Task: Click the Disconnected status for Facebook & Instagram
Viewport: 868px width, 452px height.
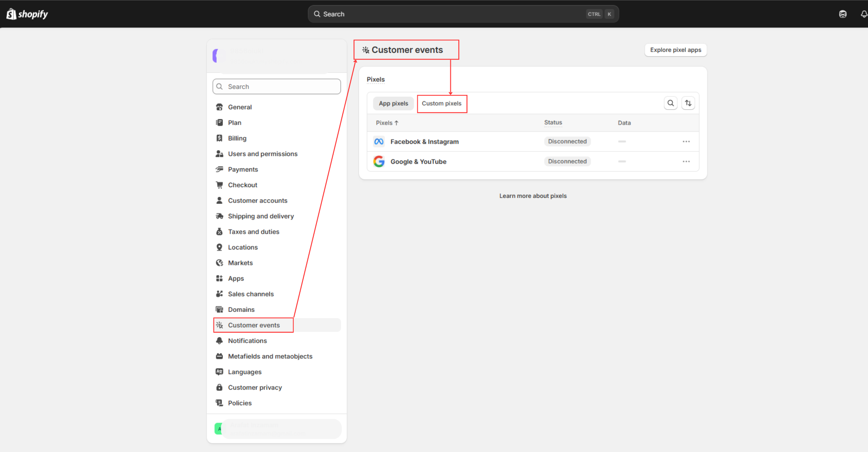Action: 567,141
